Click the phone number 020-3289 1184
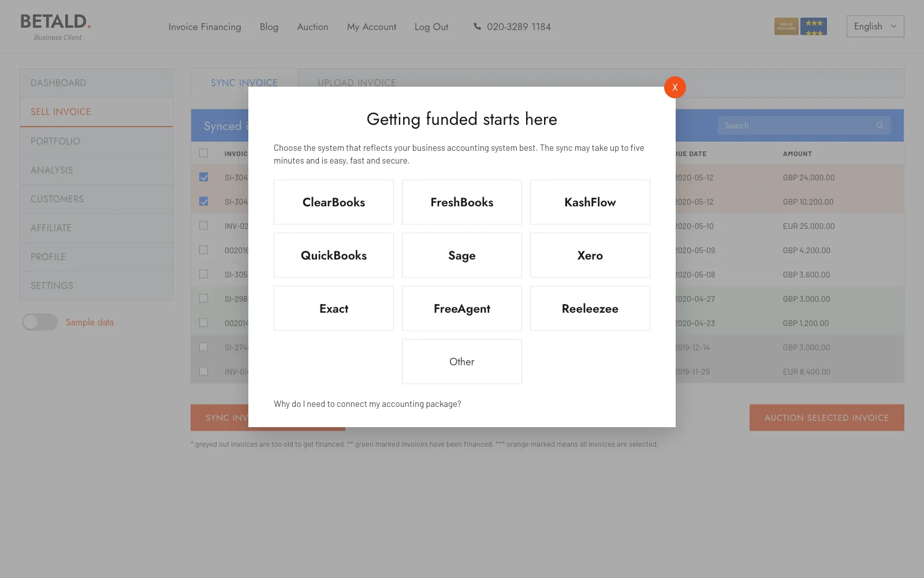924x578 pixels. pyautogui.click(x=519, y=27)
